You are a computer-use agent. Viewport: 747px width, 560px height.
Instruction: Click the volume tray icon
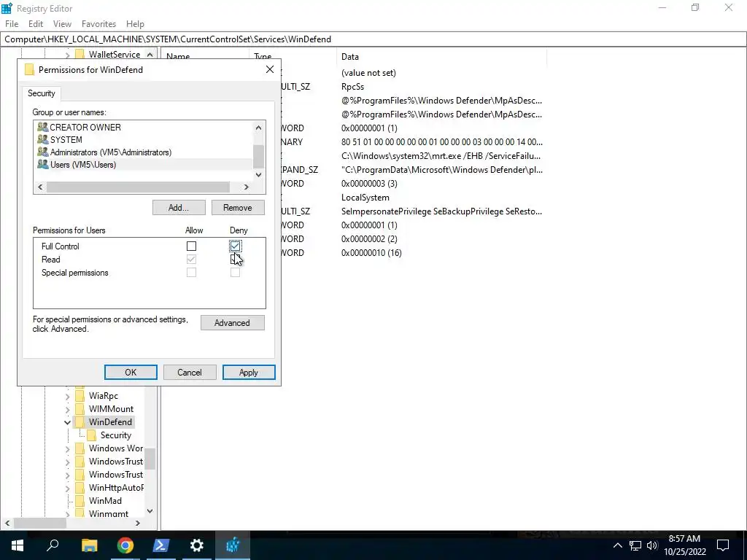652,545
